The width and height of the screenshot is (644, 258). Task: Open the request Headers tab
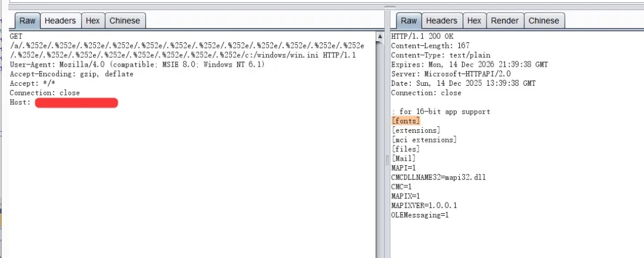pyautogui.click(x=60, y=21)
